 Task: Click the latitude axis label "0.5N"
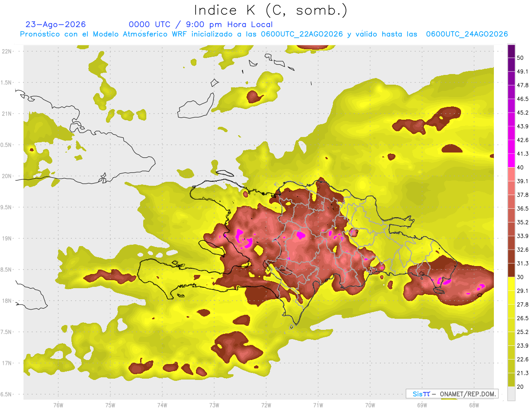tap(6, 145)
